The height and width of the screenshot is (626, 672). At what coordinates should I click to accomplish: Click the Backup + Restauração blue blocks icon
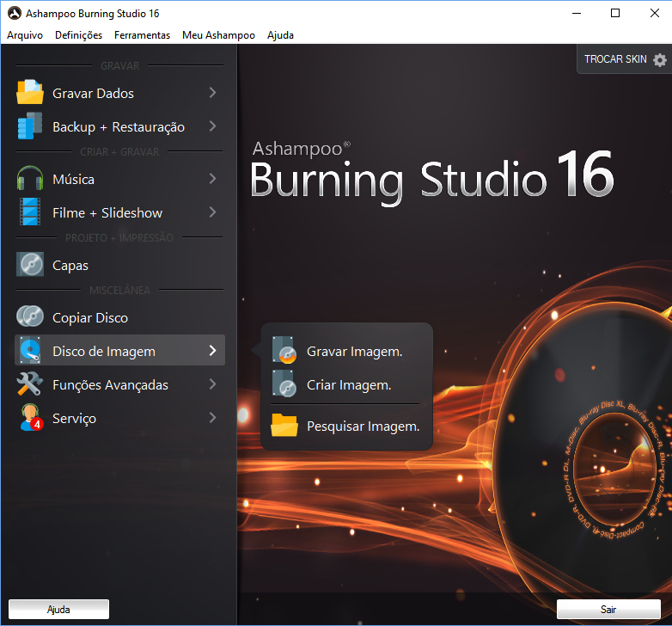coord(30,126)
